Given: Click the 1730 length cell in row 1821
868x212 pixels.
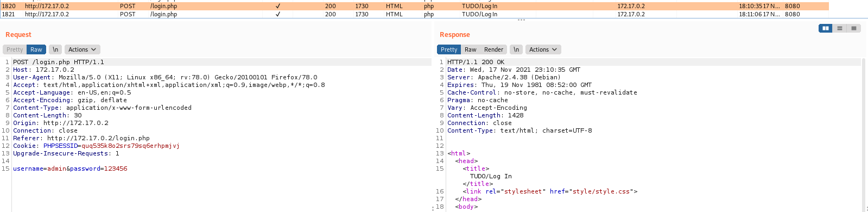Looking at the screenshot, I should 362,14.
